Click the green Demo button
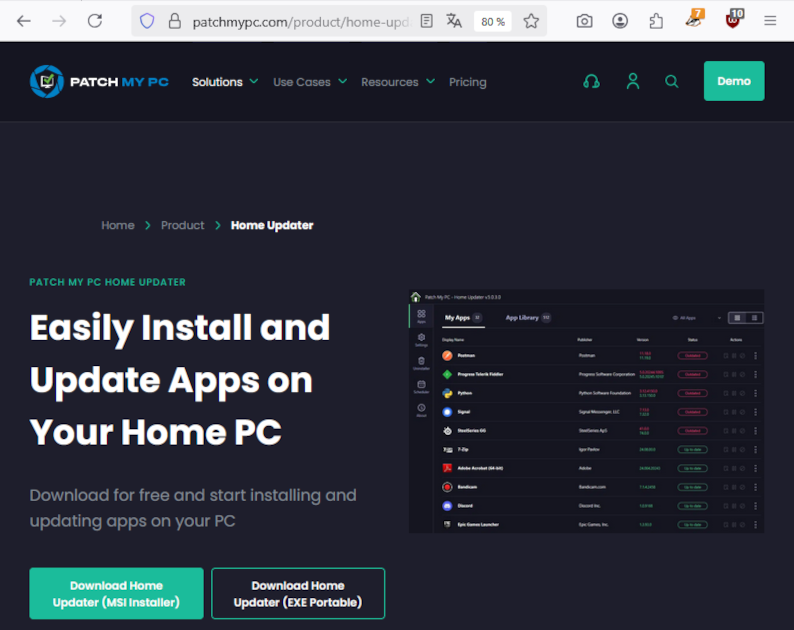 pos(734,81)
